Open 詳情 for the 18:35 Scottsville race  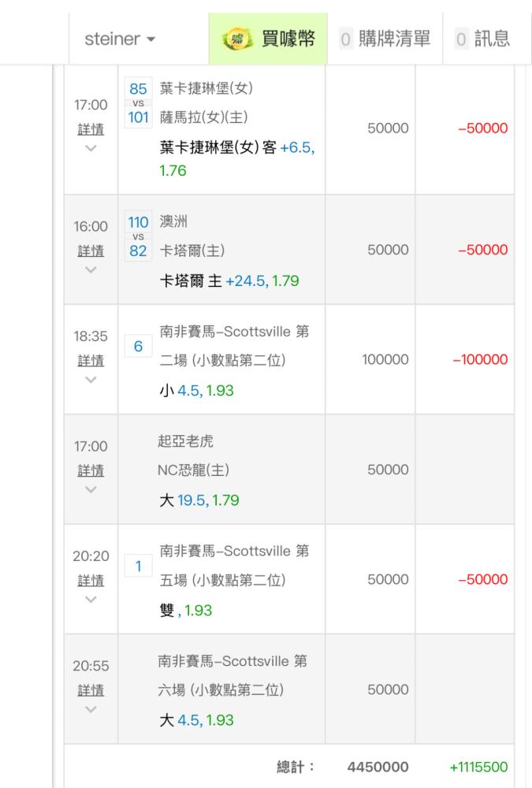point(91,360)
